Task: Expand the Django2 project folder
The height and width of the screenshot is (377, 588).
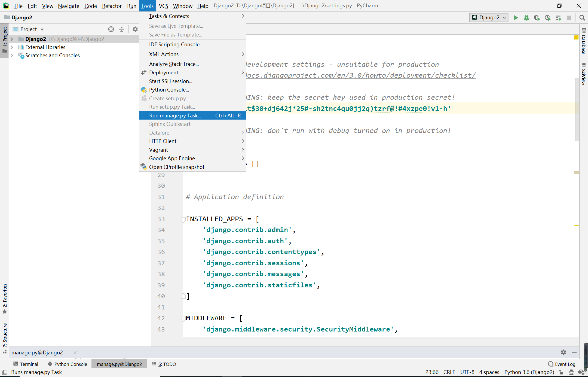Action: (x=12, y=39)
